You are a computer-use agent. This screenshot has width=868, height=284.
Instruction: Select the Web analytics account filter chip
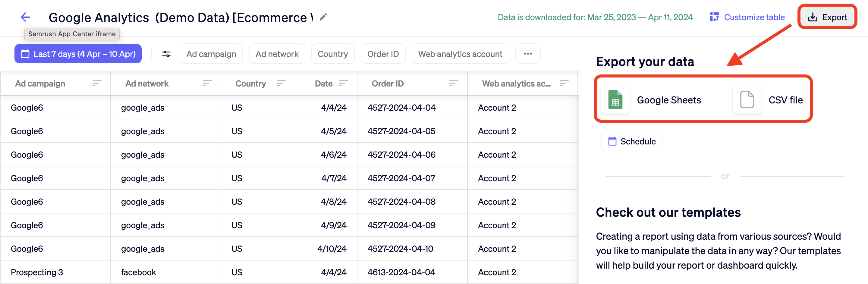460,54
